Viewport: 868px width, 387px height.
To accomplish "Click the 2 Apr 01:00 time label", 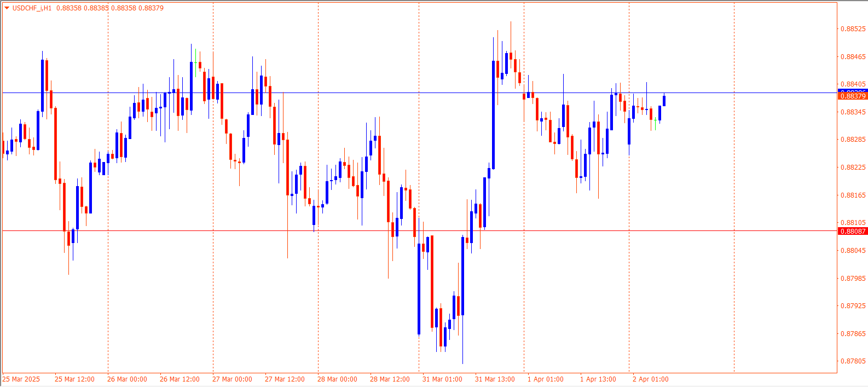I will point(651,379).
